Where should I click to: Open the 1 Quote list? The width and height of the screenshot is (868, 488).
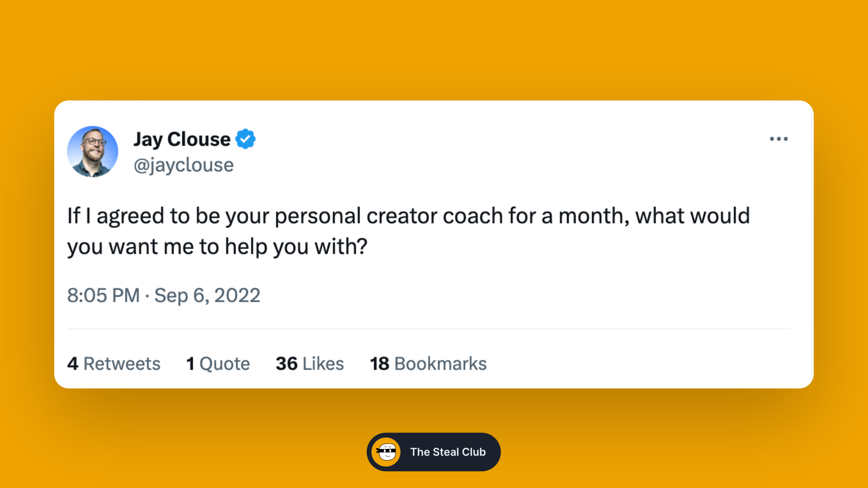coord(218,363)
